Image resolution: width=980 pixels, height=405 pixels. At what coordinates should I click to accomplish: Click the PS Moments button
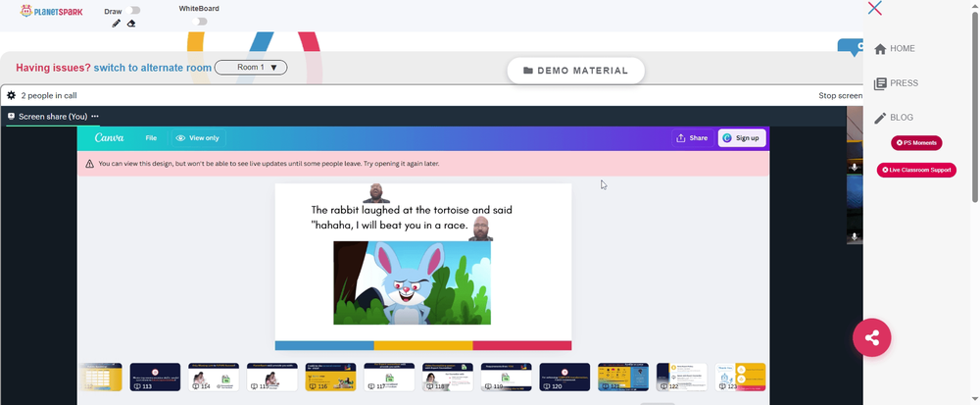[916, 143]
